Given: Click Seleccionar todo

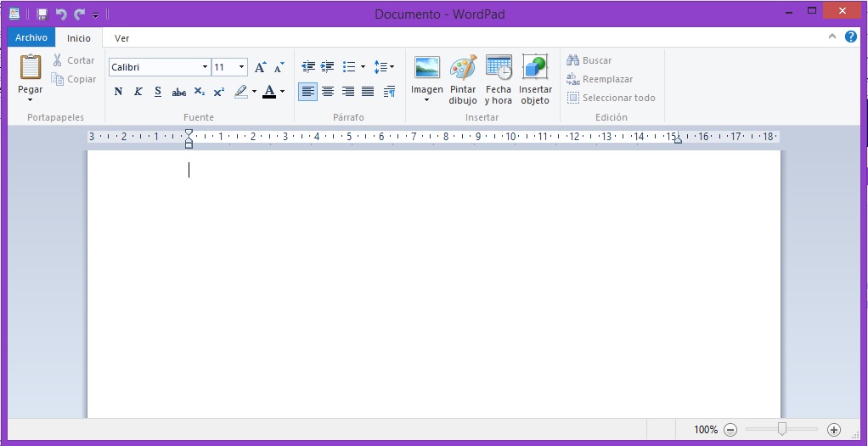Looking at the screenshot, I should click(x=611, y=98).
